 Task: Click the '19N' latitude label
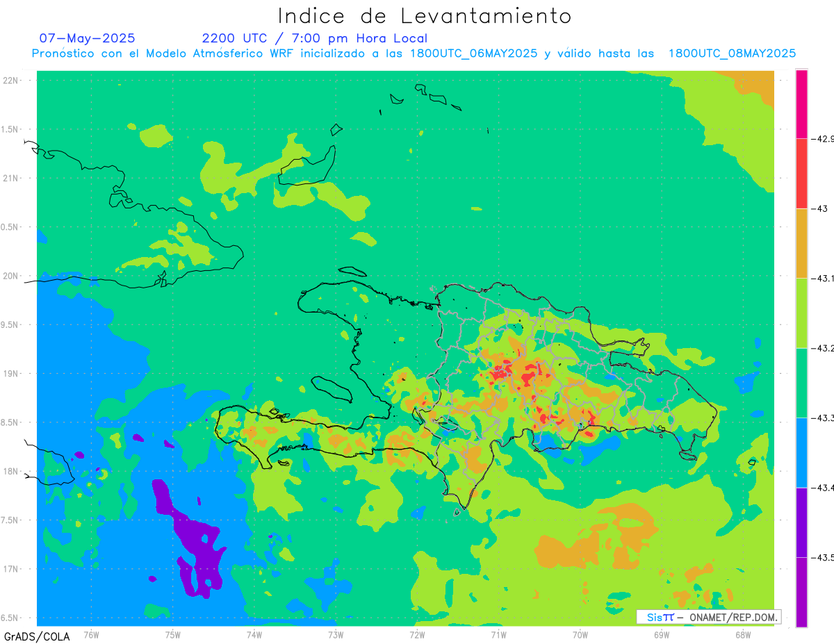click(x=11, y=373)
